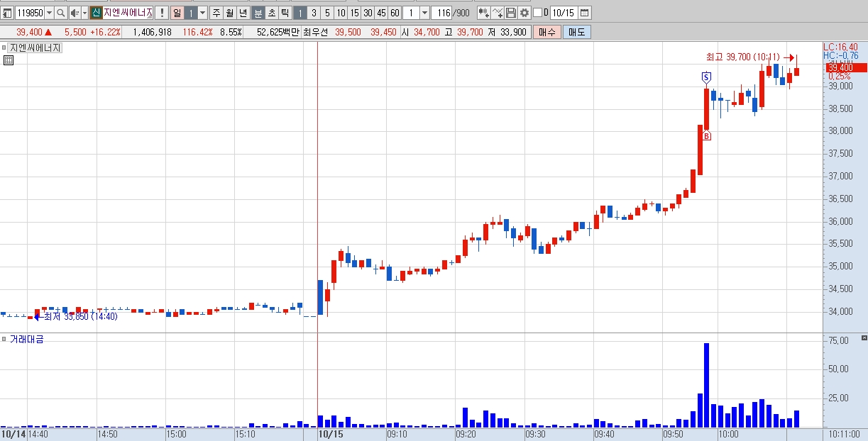This screenshot has height=441, width=868.
Task: Click the small square before 지엔씨에너지 chart label
Action: (4, 48)
